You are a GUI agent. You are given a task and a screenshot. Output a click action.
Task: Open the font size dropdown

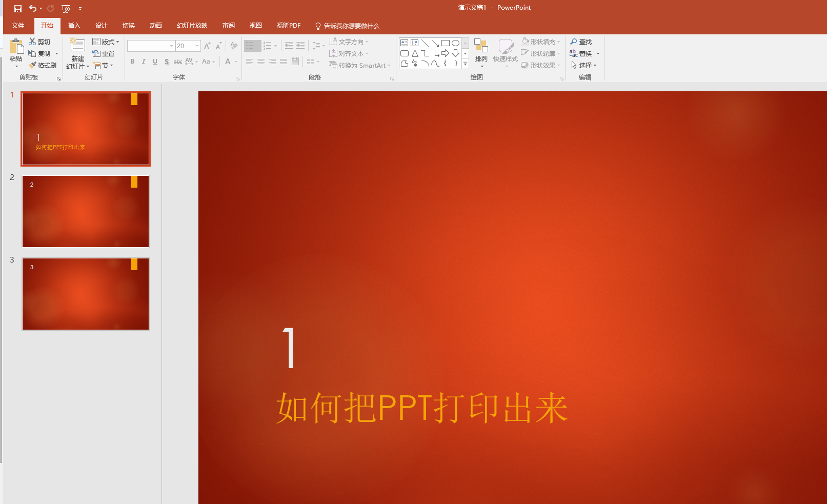(196, 46)
